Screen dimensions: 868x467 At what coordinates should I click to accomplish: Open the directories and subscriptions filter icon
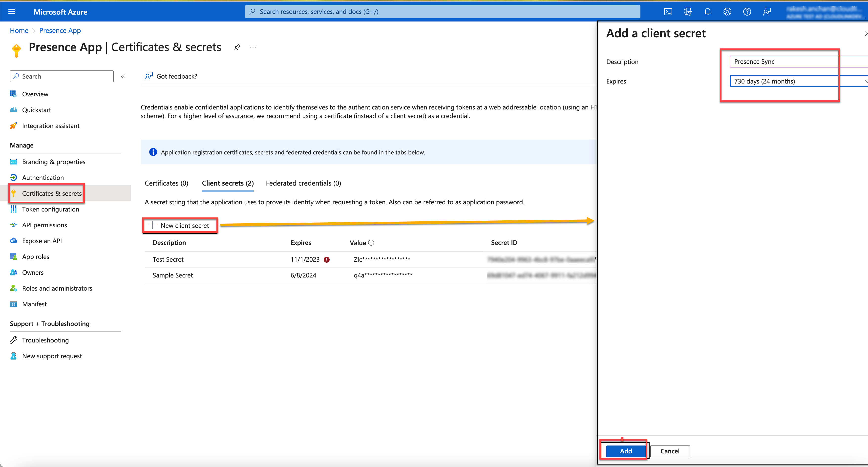[x=688, y=12]
